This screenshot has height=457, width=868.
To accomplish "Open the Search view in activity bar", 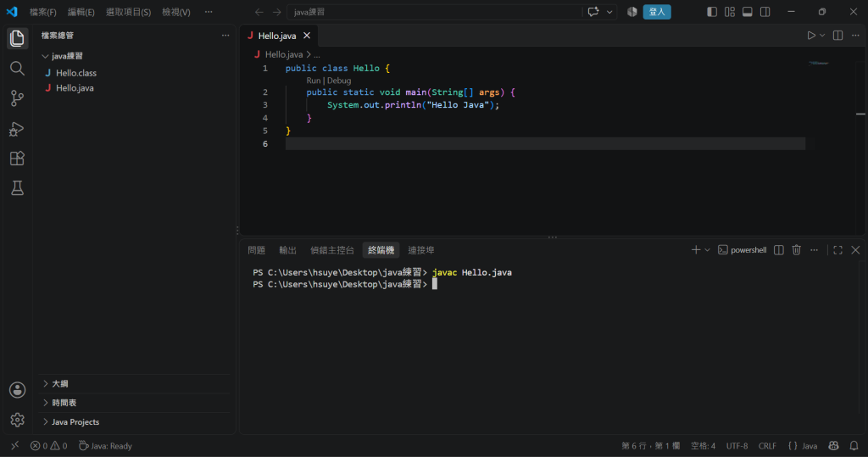I will (17, 68).
